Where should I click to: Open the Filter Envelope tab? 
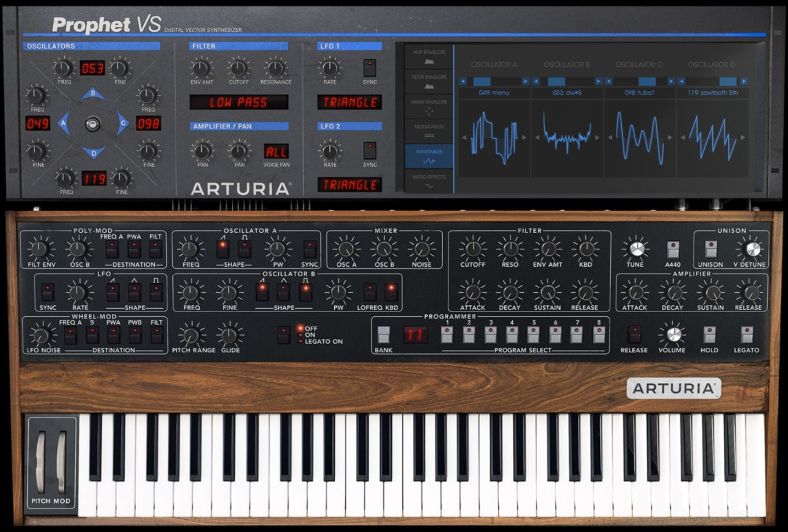pyautogui.click(x=429, y=82)
